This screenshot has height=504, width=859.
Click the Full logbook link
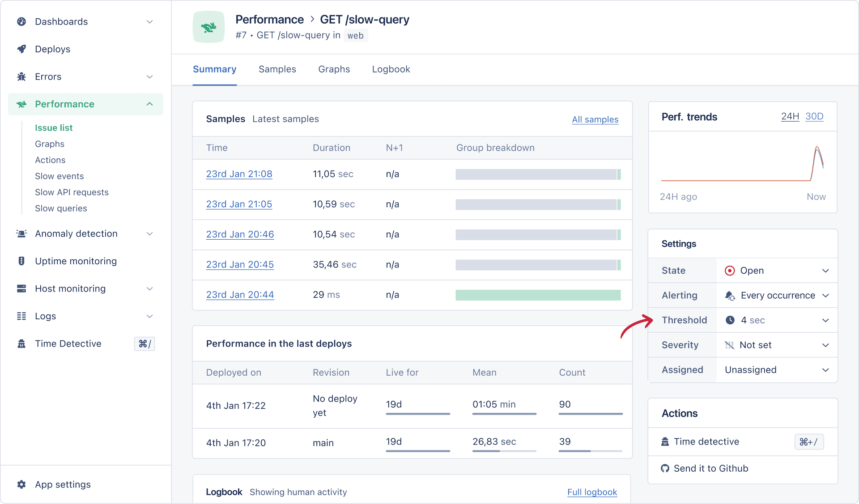tap(591, 492)
